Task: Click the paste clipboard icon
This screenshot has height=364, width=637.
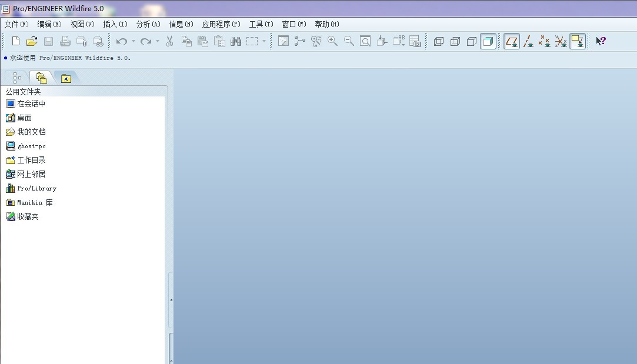Action: [x=203, y=41]
